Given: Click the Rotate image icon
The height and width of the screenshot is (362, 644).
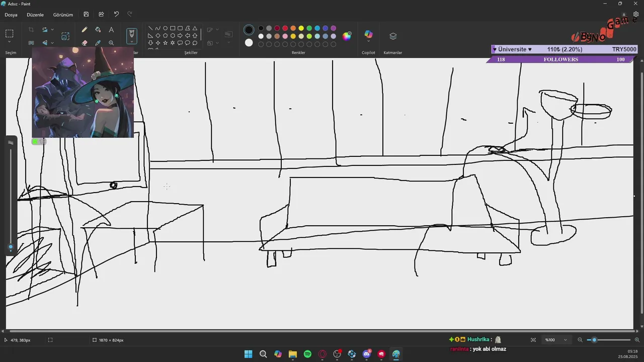Looking at the screenshot, I should click(x=45, y=30).
